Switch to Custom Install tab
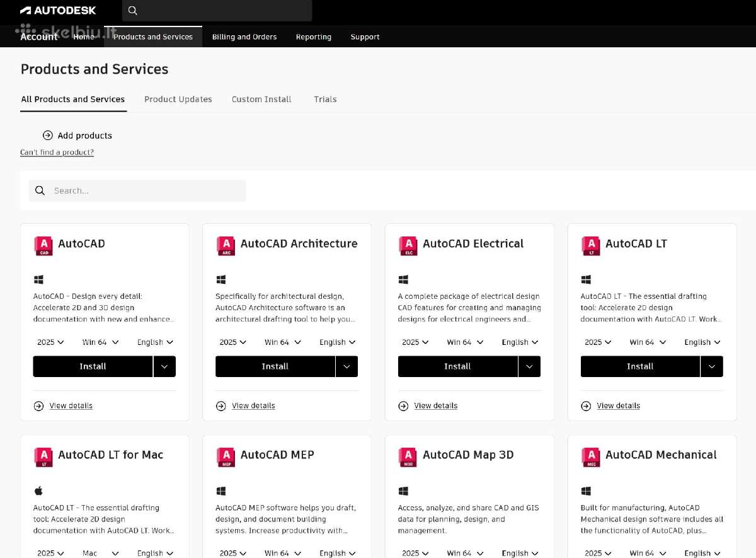The height and width of the screenshot is (558, 756). pyautogui.click(x=261, y=99)
